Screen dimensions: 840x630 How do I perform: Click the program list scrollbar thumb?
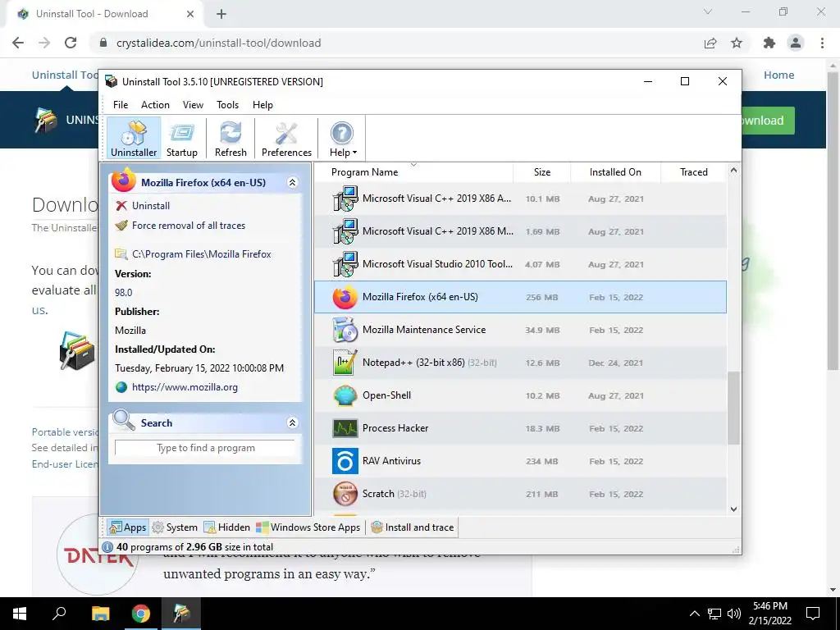[x=733, y=409]
